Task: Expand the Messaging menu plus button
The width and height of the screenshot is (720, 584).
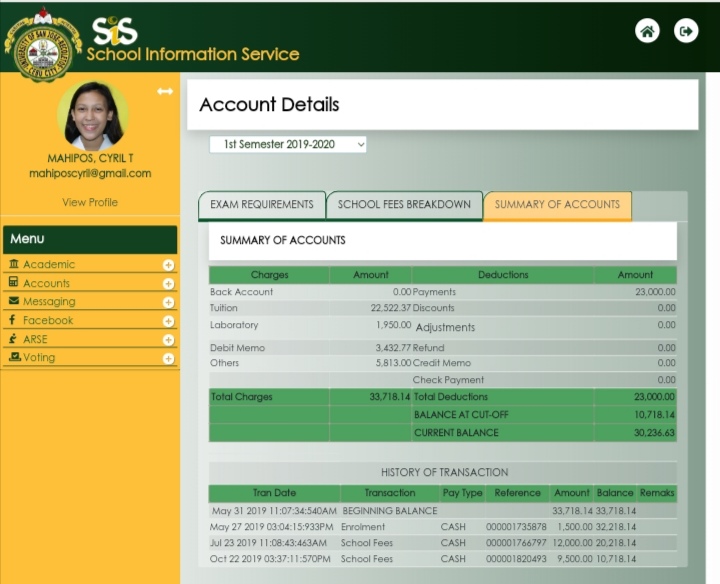Action: pos(168,302)
